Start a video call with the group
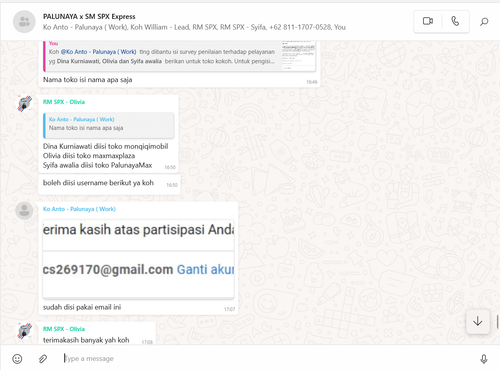This screenshot has height=370, width=500. pyautogui.click(x=428, y=21)
